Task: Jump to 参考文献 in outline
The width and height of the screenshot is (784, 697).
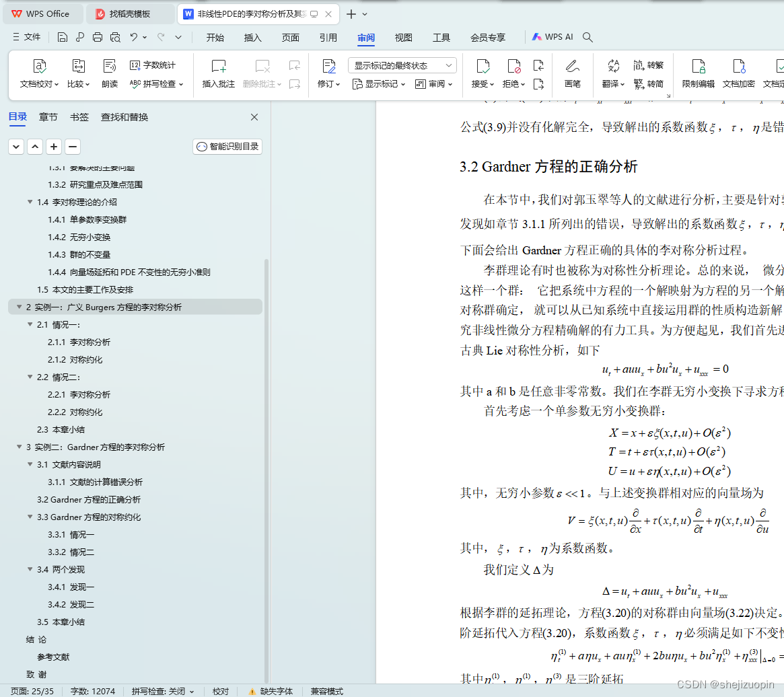Action: click(x=53, y=657)
